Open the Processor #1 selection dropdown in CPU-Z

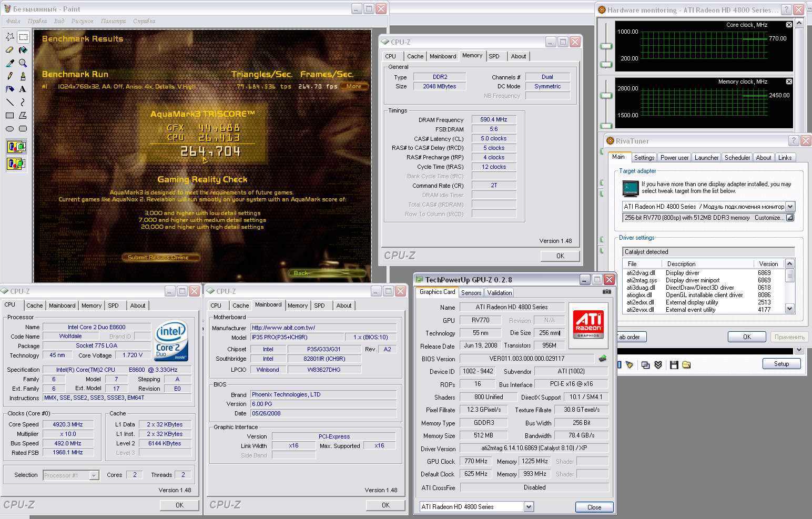coord(94,475)
